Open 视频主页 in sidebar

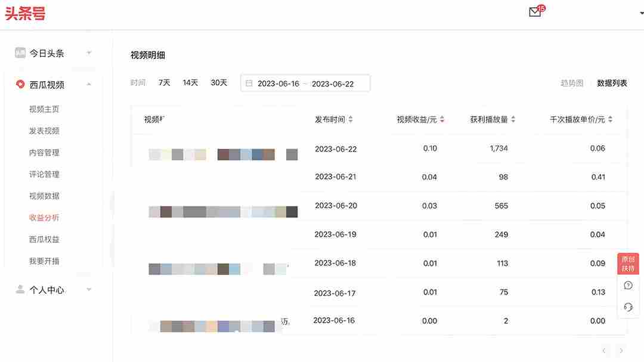pos(44,109)
